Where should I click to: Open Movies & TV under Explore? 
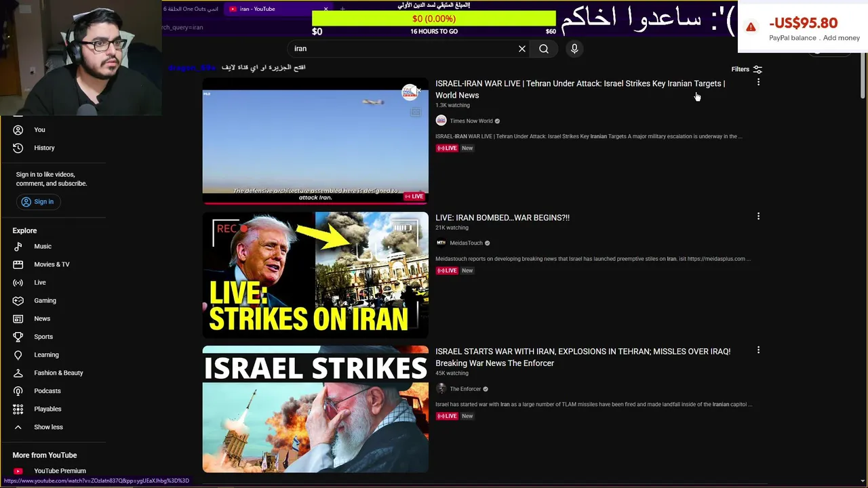[53, 264]
